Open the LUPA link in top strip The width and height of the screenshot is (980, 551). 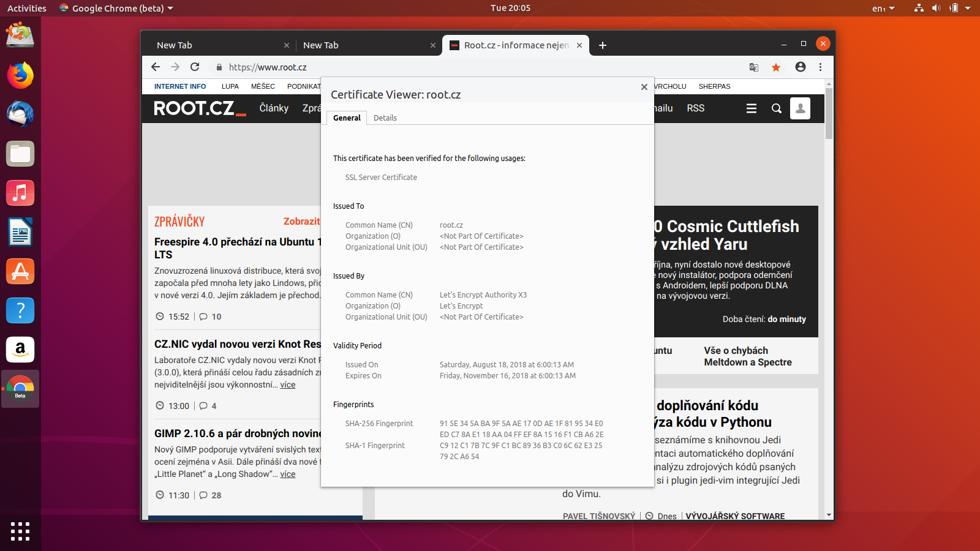[230, 87]
